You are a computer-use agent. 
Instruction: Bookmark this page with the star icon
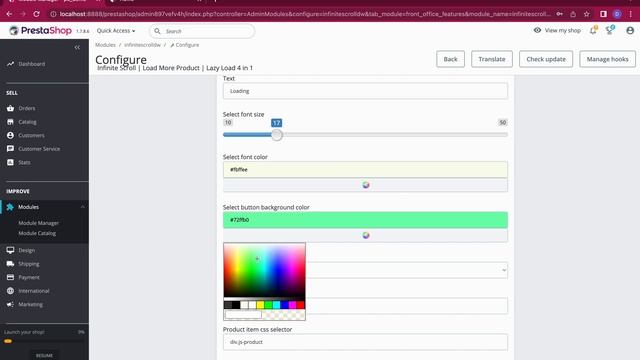coord(587,14)
